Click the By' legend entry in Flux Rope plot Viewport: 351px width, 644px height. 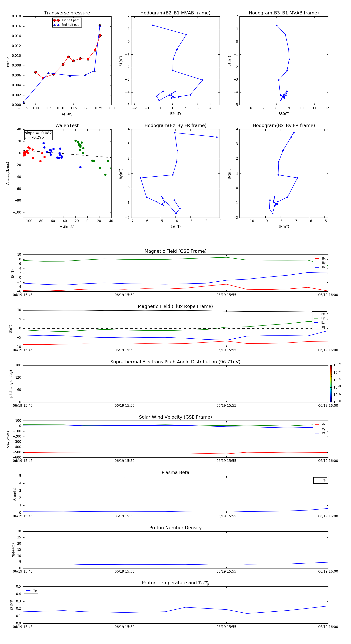(x=320, y=318)
